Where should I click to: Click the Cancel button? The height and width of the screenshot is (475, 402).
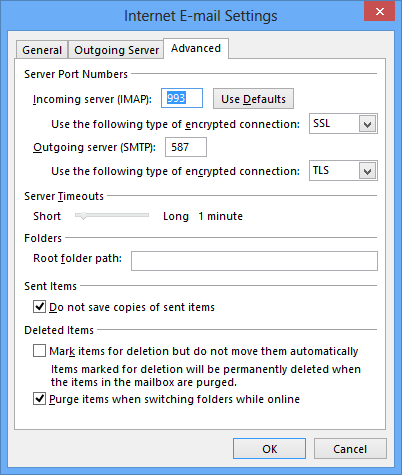[350, 449]
